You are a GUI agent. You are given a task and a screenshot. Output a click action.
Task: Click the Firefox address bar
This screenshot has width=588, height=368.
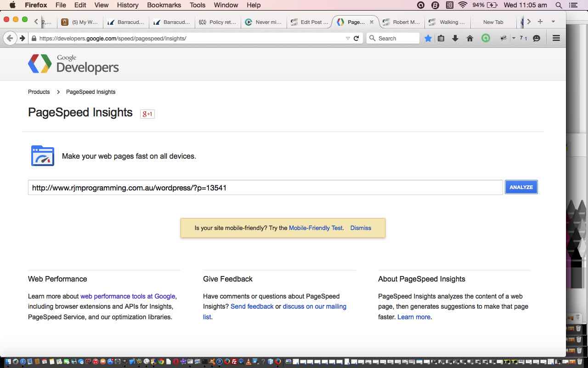click(x=191, y=38)
